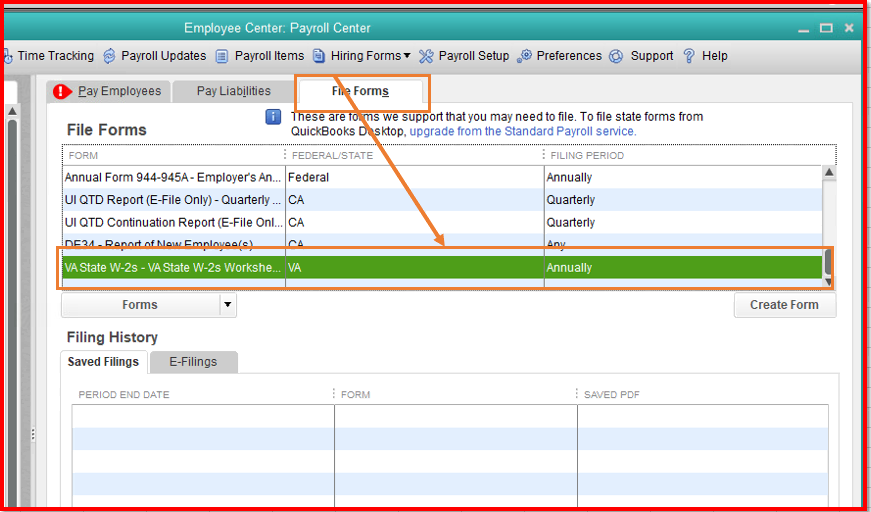871x512 pixels.
Task: Sort by PERIOD END DATE column
Action: click(x=124, y=395)
